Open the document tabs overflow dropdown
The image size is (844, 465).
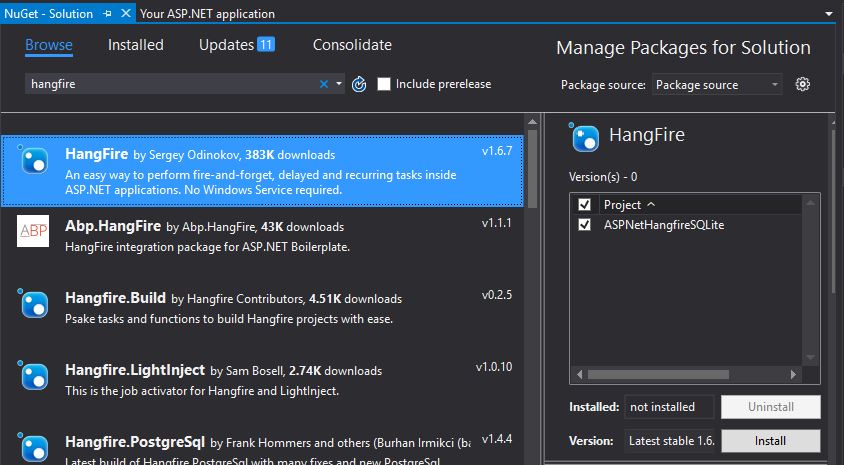(829, 13)
